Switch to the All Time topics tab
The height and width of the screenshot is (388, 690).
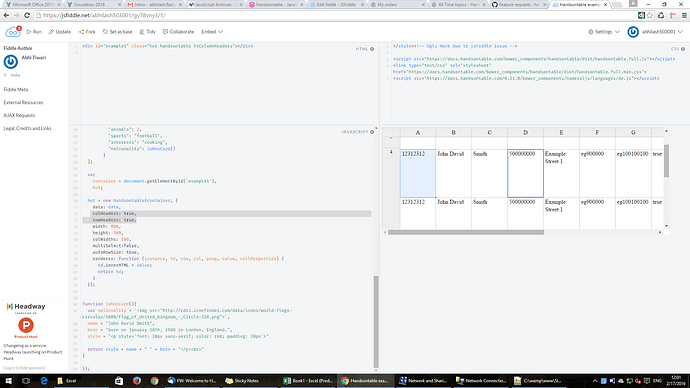coord(458,4)
